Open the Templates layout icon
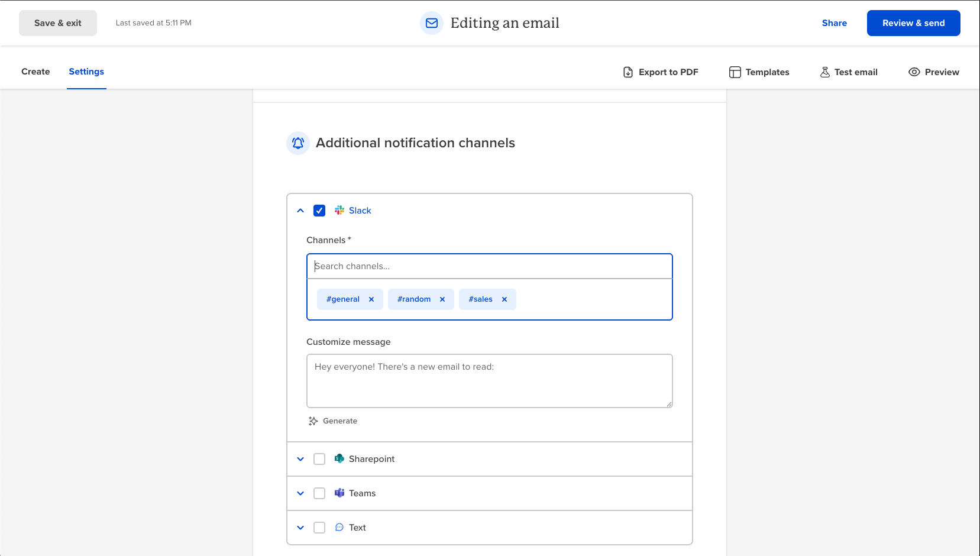Viewport: 980px width, 556px height. tap(735, 72)
